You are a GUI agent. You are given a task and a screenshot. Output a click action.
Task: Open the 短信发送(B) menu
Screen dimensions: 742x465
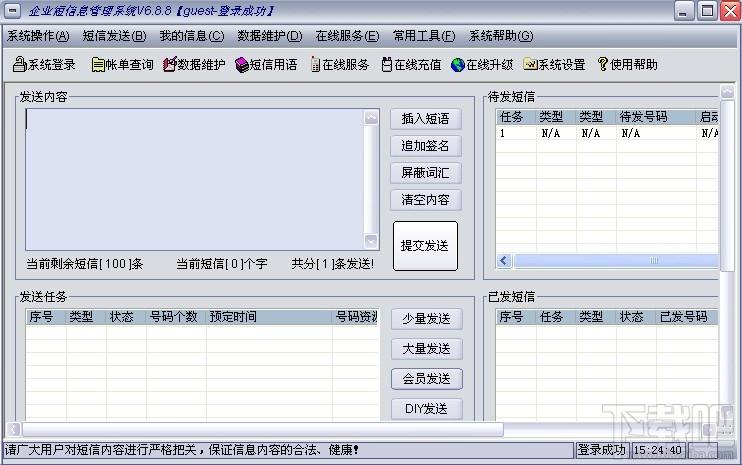click(114, 36)
